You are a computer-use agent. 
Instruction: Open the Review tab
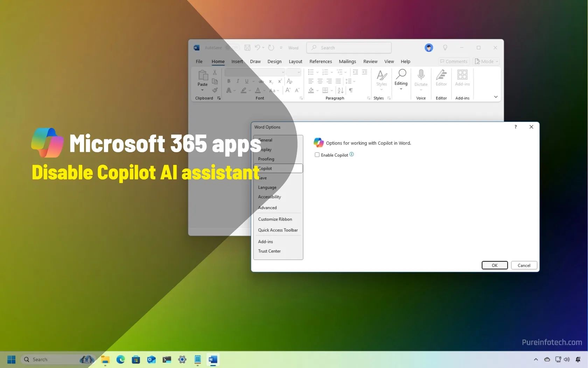tap(370, 61)
